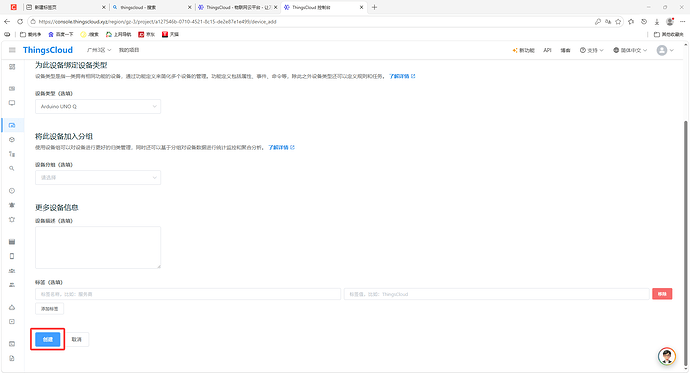Viewport: 690px width, 373px height.
Task: Open the dashboard grid icon atop the sidebar
Action: coord(12,67)
